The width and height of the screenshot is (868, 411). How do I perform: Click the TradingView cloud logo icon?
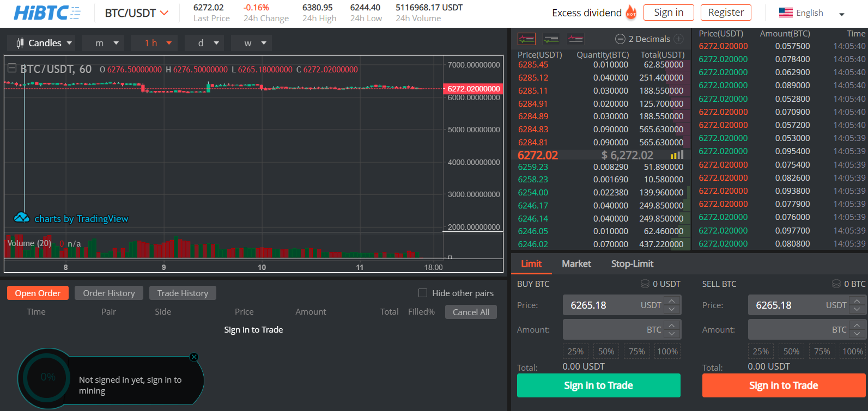click(21, 218)
